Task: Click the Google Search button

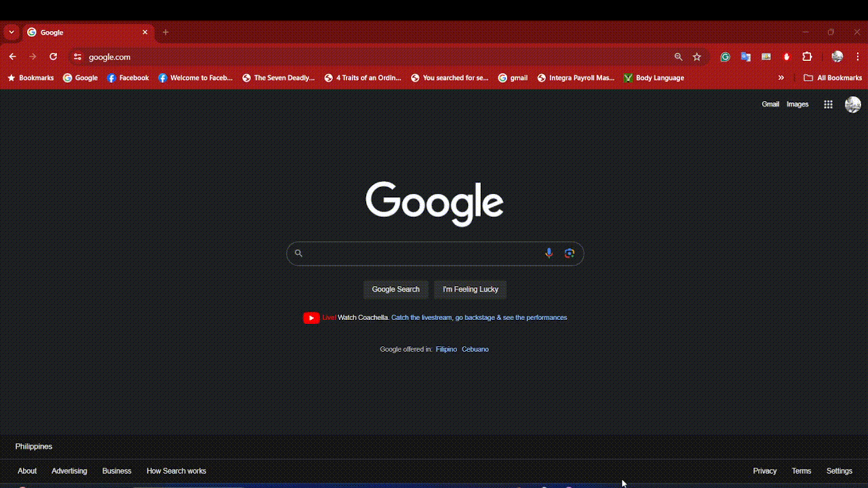Action: 395,289
